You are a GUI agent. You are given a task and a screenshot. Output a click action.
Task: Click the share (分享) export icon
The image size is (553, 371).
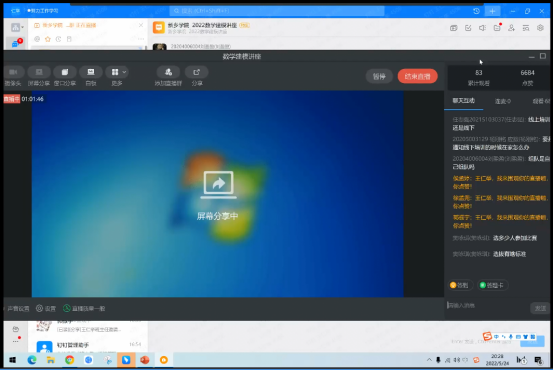tap(196, 72)
